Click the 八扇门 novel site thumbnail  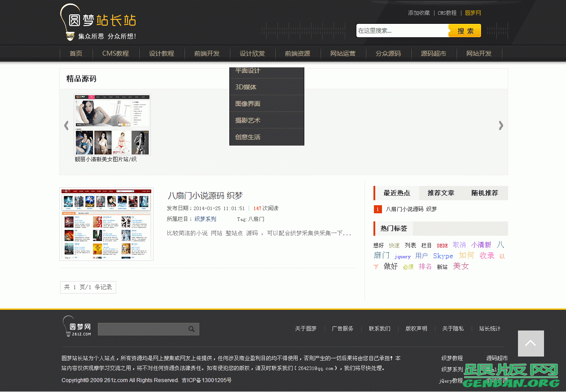(106, 224)
